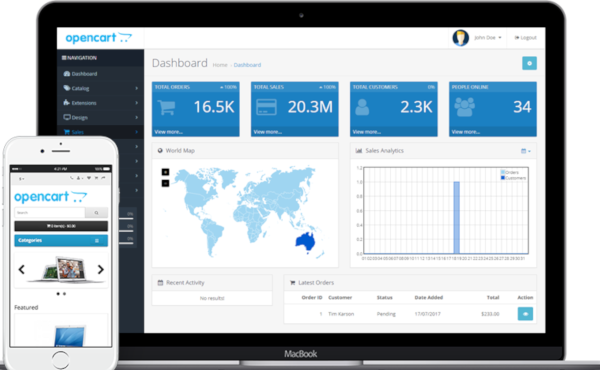Screen dimensions: 600x370
Task: Click View more under Total Customers
Action: coord(367,132)
